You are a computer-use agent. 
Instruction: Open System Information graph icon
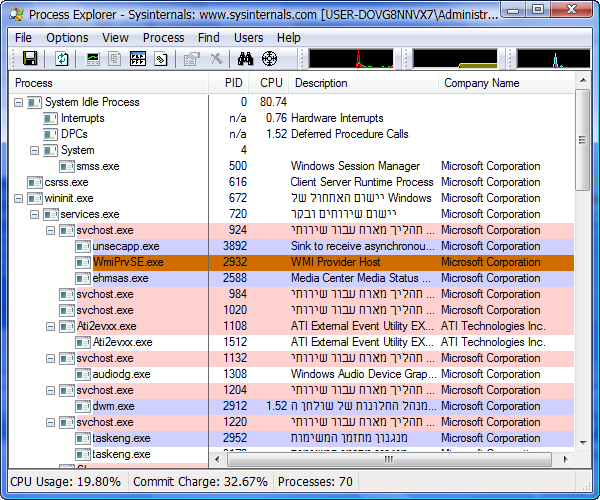(x=93, y=59)
